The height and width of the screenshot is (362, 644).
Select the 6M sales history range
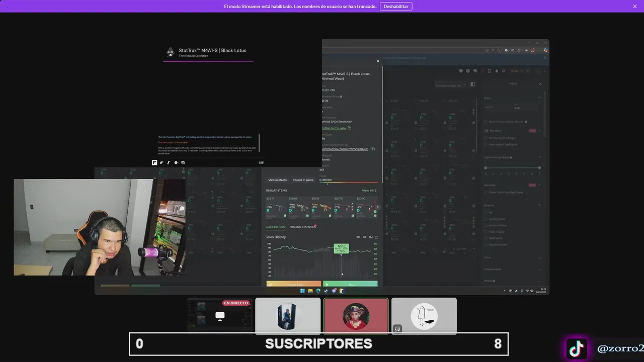tap(370, 237)
